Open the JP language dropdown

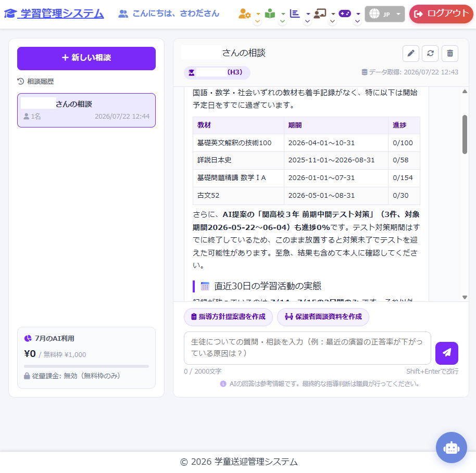tap(385, 14)
